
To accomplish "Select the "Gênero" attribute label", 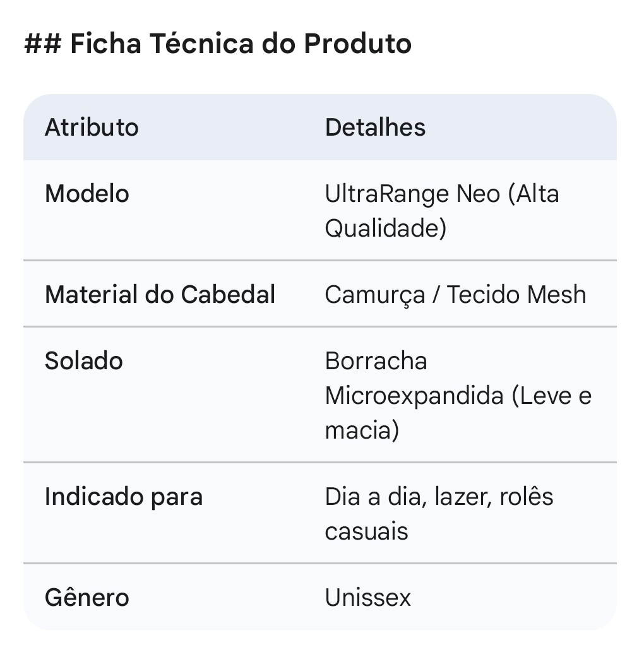I will click(x=87, y=598).
